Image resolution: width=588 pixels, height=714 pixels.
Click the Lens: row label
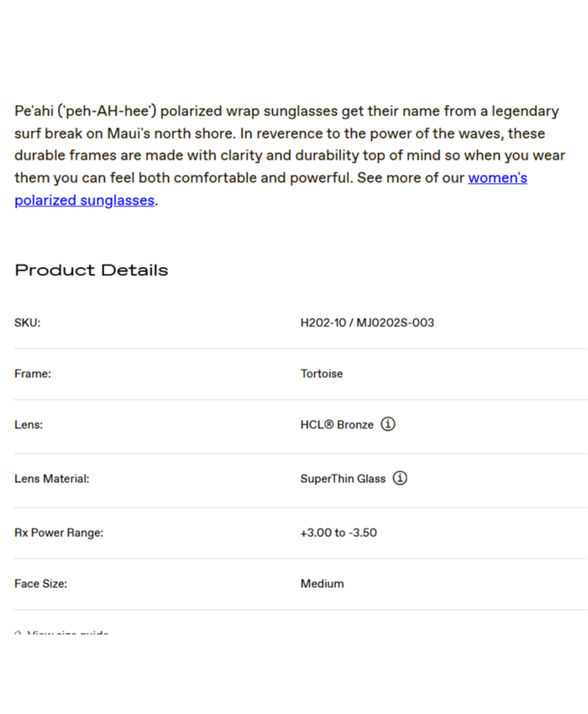click(x=29, y=425)
